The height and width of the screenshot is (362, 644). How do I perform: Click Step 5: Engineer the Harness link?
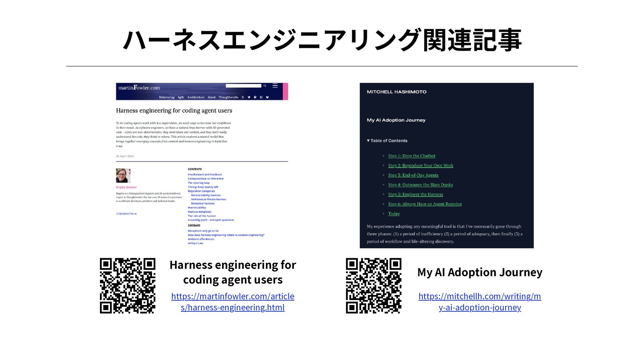(x=416, y=194)
